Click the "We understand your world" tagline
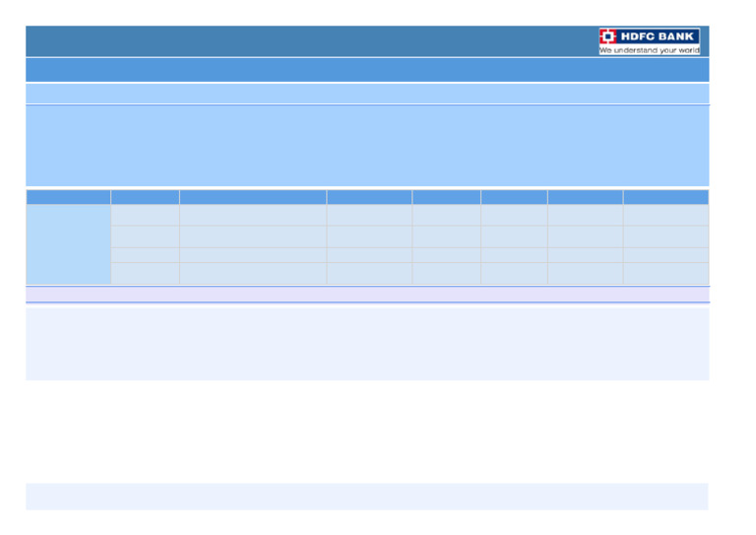The image size is (756, 535). [649, 50]
